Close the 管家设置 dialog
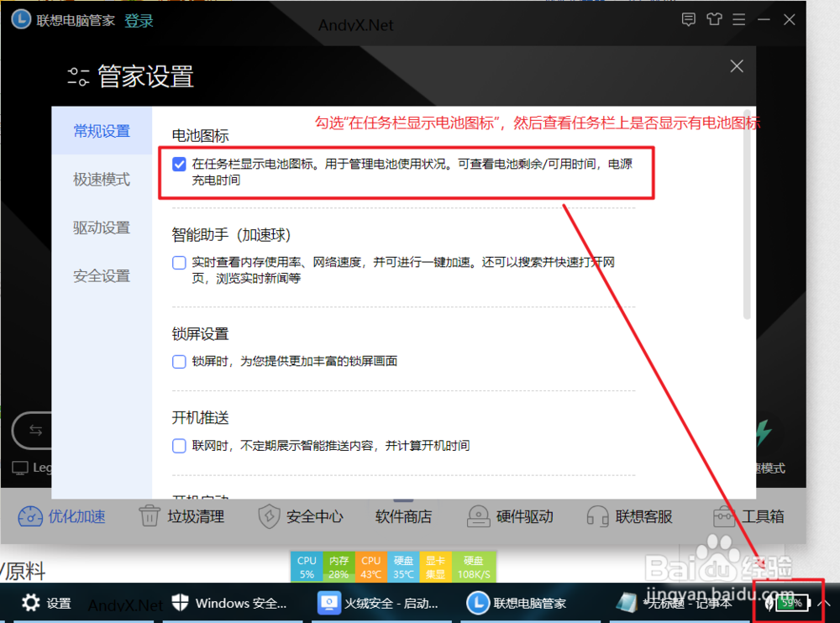This screenshot has width=840, height=623. (737, 65)
